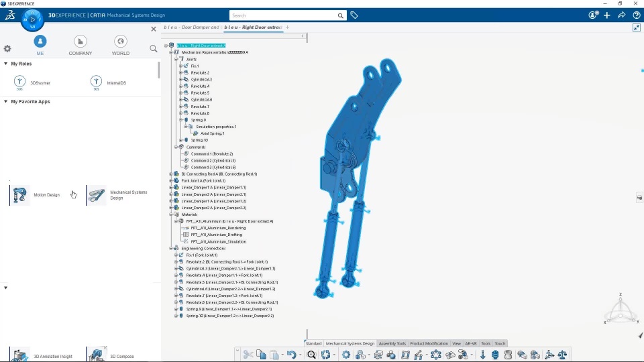644x362 pixels.
Task: Click the left panel vertical scrollbar
Action: [x=159, y=70]
